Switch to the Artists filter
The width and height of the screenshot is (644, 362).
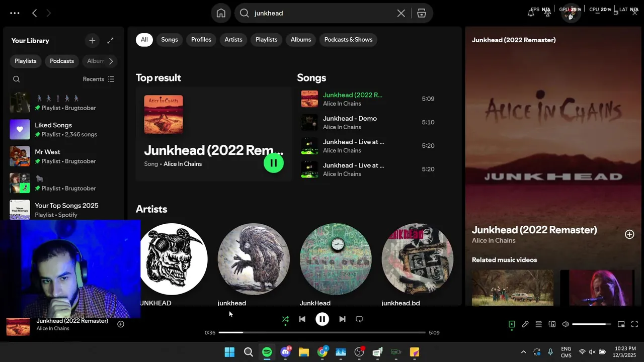233,40
